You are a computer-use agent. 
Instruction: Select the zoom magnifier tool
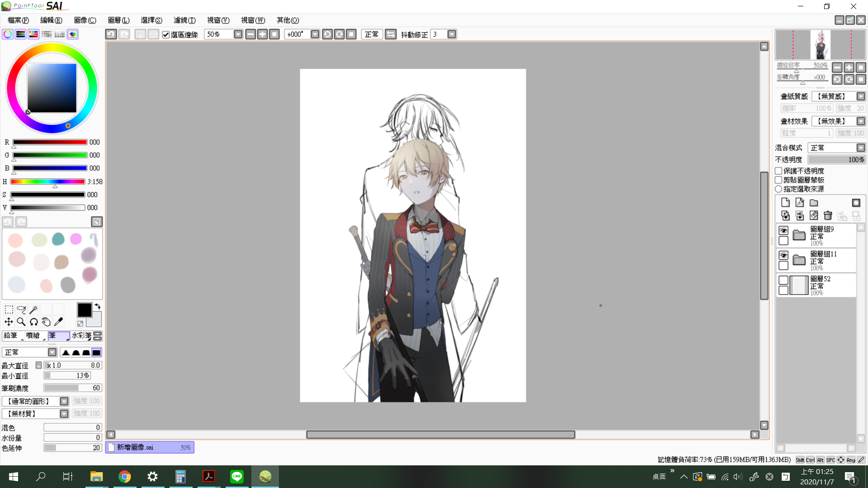tap(21, 322)
